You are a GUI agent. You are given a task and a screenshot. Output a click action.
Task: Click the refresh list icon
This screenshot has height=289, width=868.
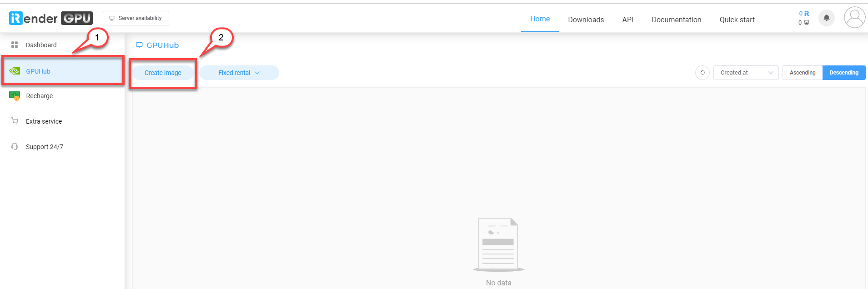click(x=702, y=73)
